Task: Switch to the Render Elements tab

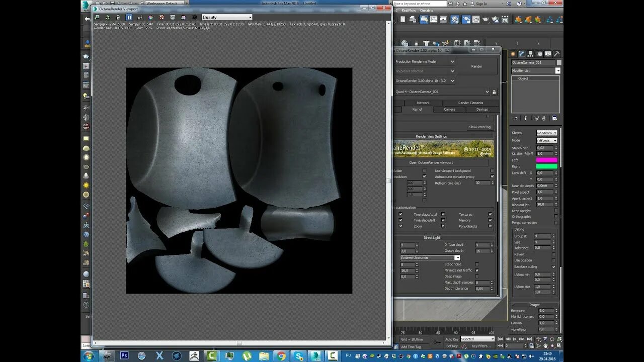Action: point(470,103)
